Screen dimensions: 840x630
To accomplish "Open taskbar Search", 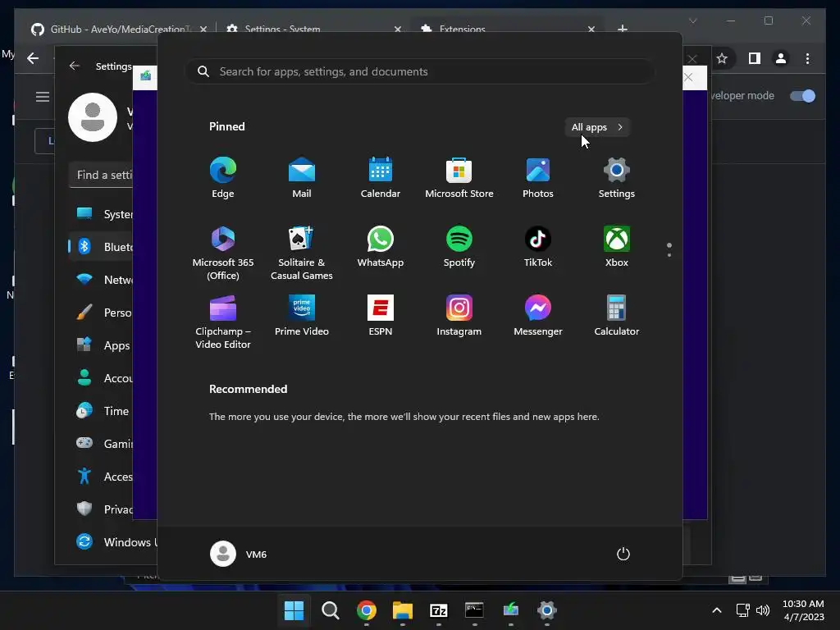I will tap(330, 610).
